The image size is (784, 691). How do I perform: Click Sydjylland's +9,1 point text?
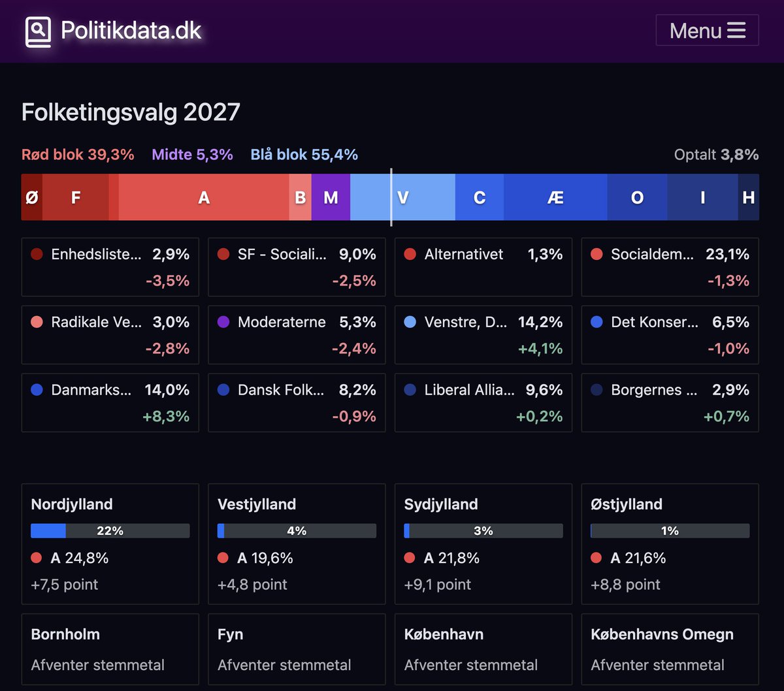tap(438, 585)
